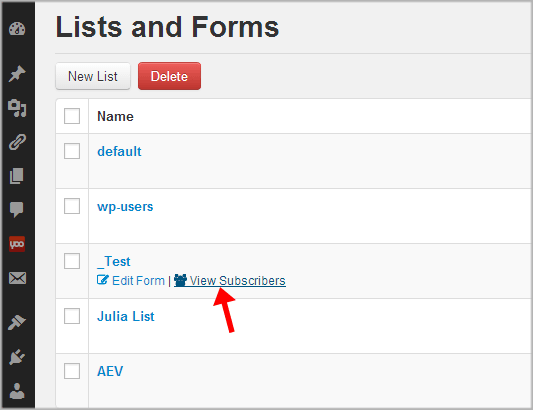The image size is (533, 410).
Task: Open the Users person icon in sidebar
Action: [17, 391]
